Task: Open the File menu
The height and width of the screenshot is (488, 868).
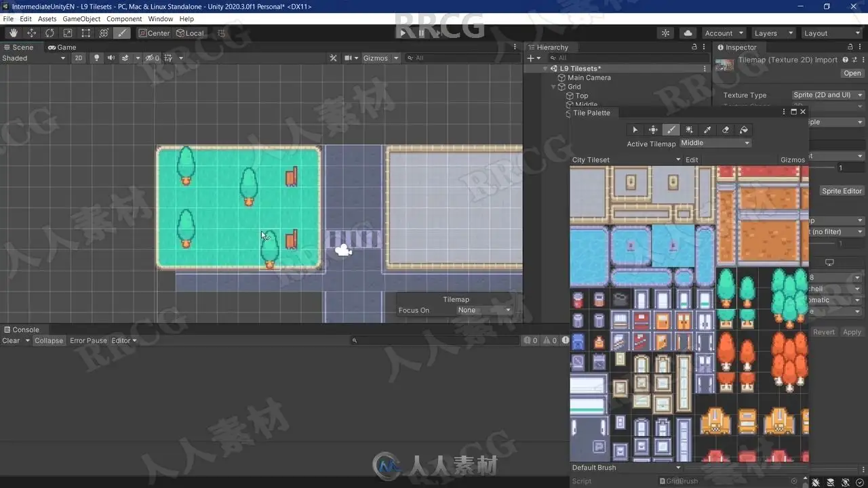Action: [8, 19]
